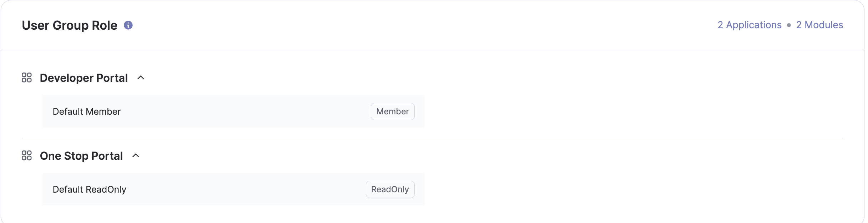Click the ReadOnly role badge
Image resolution: width=868 pixels, height=223 pixels.
point(390,189)
